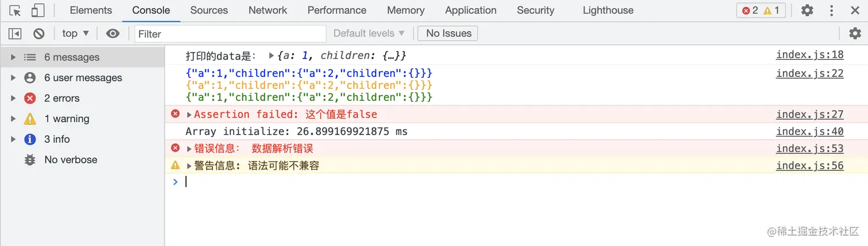Image resolution: width=868 pixels, height=246 pixels.
Task: Open the index.js:53 source link
Action: (x=809, y=149)
